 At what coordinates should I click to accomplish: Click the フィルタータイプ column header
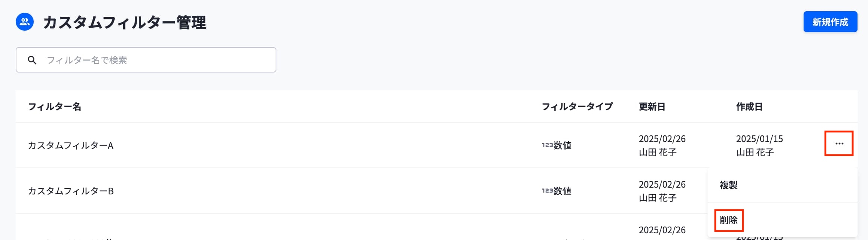click(x=577, y=107)
